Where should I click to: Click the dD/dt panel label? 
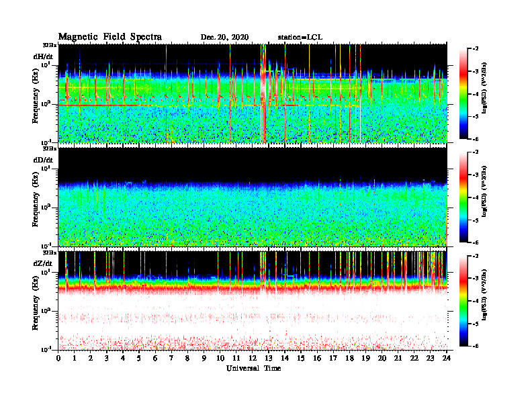(x=43, y=160)
